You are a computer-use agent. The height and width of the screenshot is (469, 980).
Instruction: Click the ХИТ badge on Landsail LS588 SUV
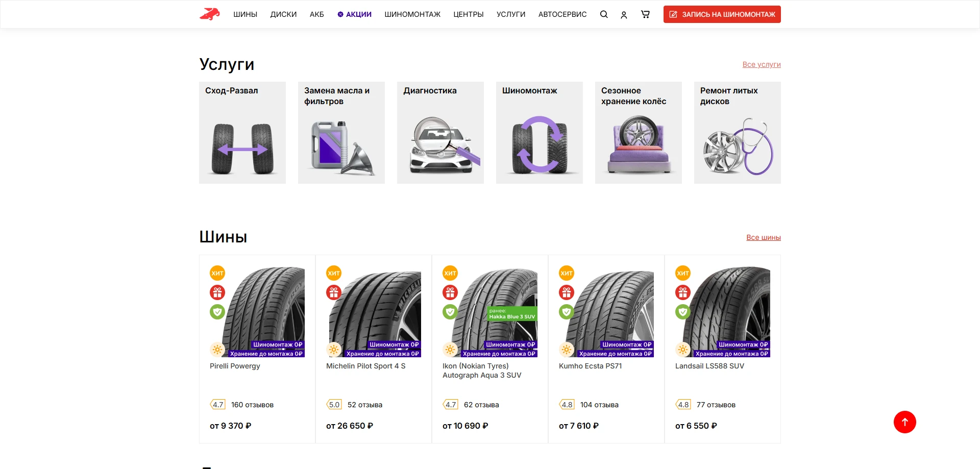pos(683,273)
